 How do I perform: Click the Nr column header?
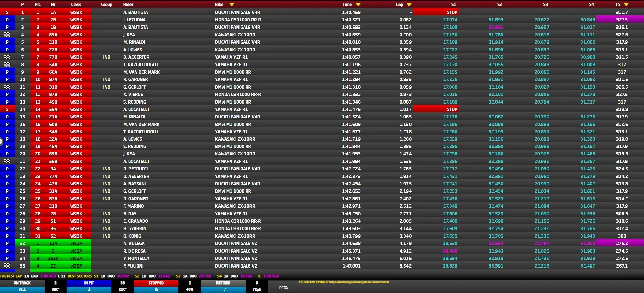tap(53, 4)
